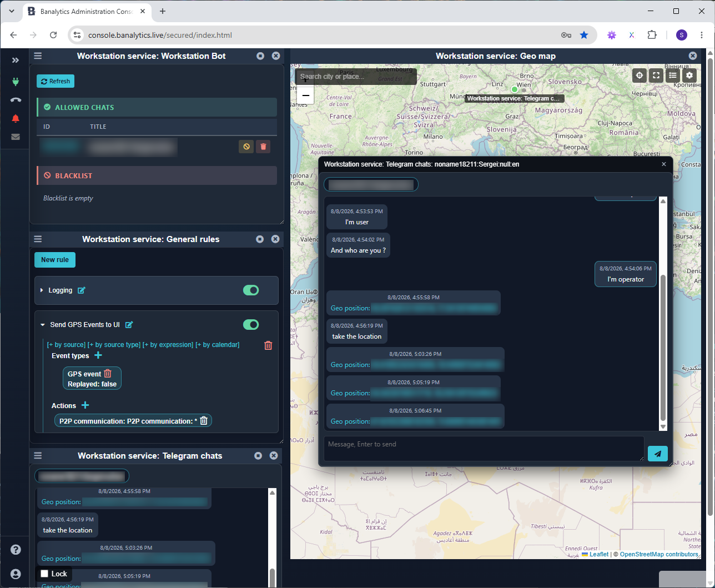Open the Geo map list icon

(673, 76)
